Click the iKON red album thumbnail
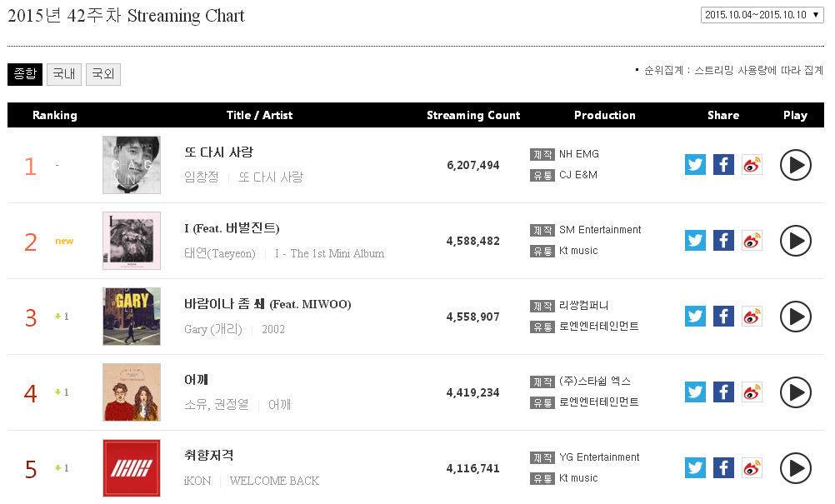This screenshot has width=835, height=504. click(x=132, y=468)
